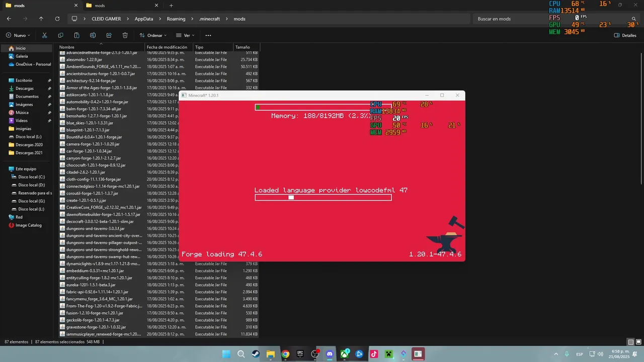
Task: Go up one folder level arrow
Action: 41,19
